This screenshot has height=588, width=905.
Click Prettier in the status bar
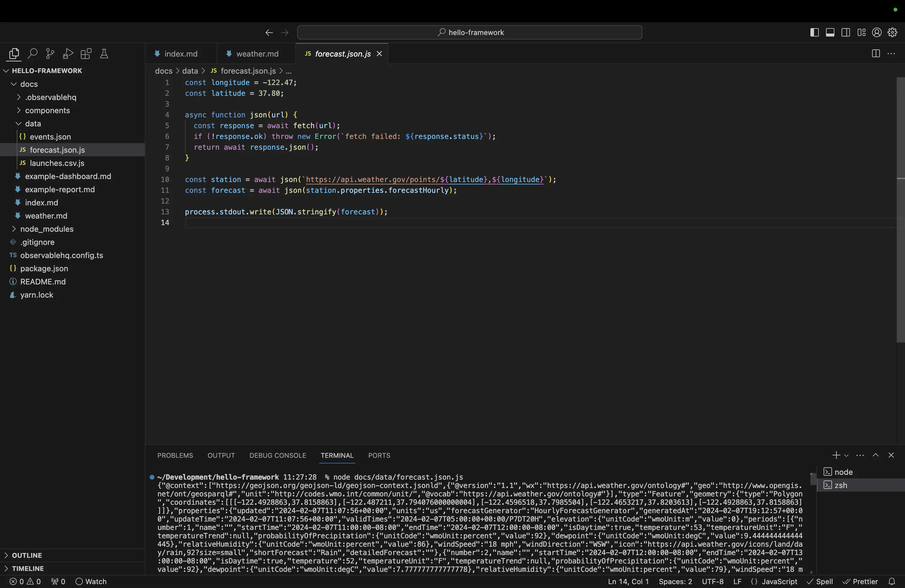[860, 581]
